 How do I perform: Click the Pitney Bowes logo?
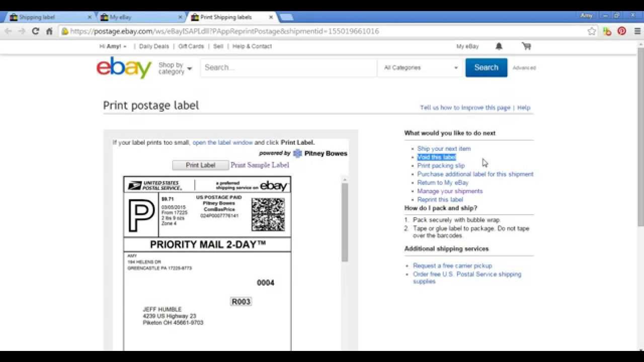tap(320, 153)
